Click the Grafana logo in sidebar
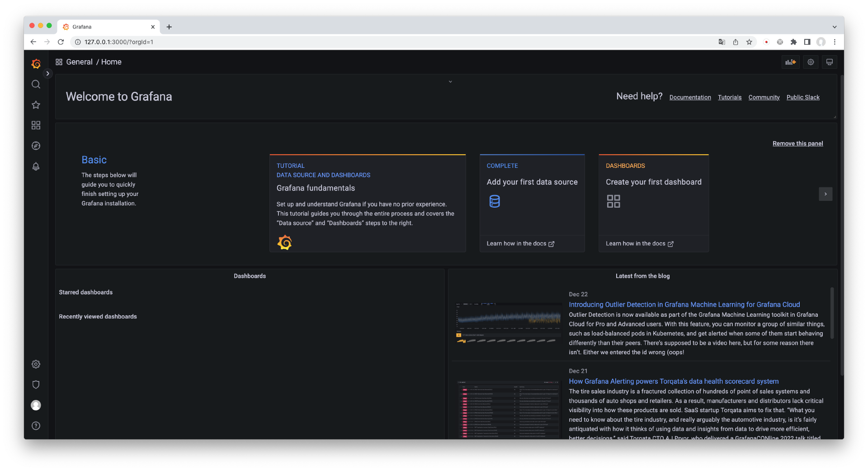The width and height of the screenshot is (868, 471). [x=36, y=64]
